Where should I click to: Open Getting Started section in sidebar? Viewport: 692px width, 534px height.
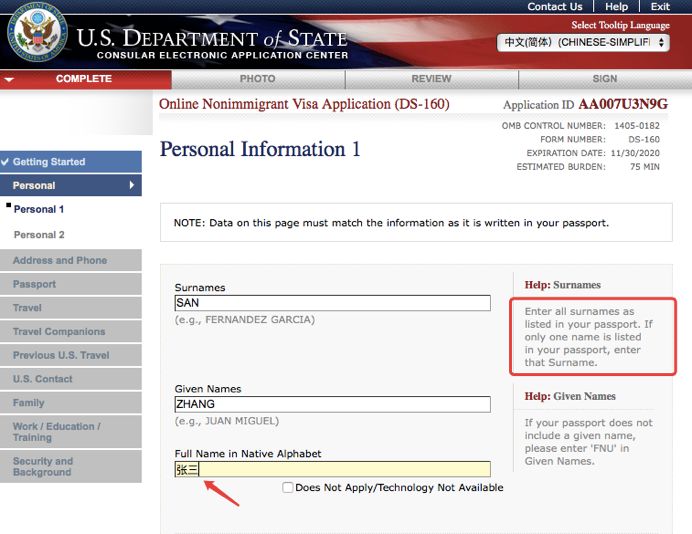click(71, 162)
